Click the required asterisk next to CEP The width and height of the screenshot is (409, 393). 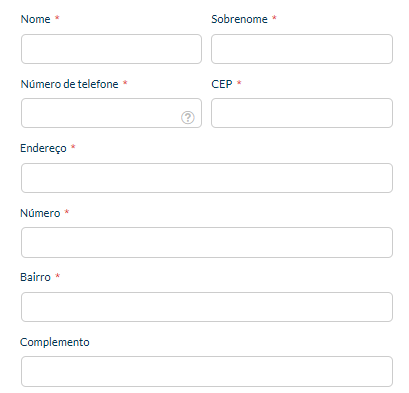239,82
